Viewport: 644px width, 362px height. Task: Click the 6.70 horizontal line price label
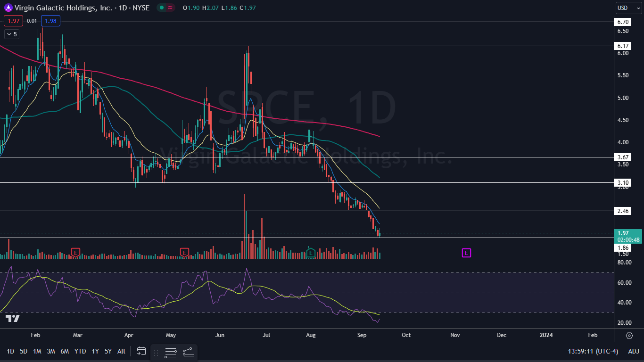point(623,22)
